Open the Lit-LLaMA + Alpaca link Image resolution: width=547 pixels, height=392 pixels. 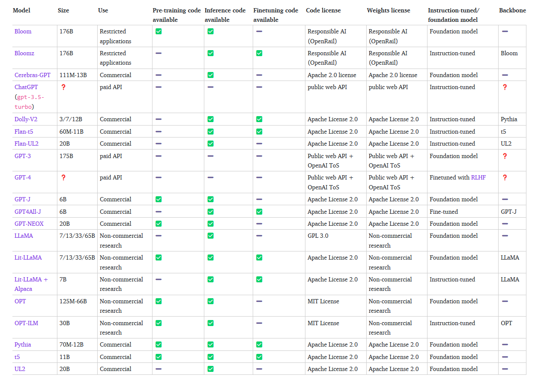coord(31,284)
